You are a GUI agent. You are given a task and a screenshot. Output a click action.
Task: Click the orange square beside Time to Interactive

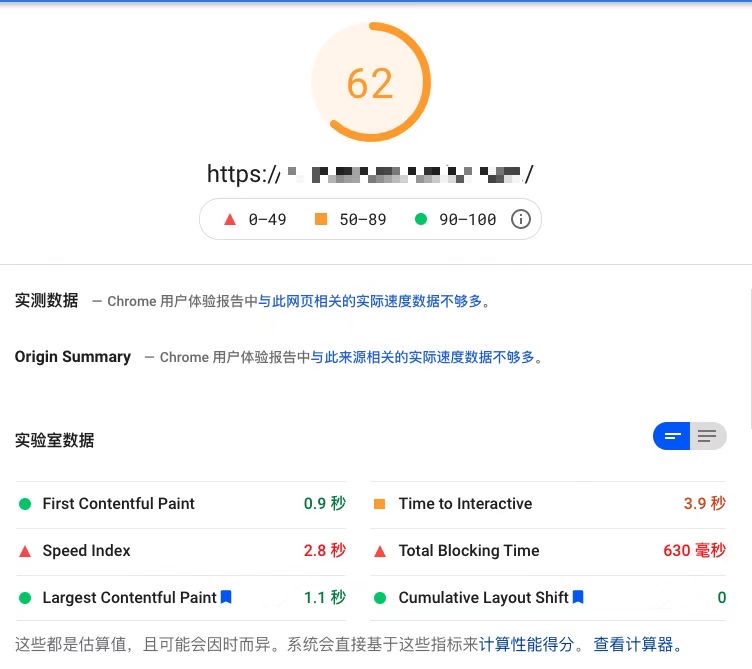click(379, 504)
